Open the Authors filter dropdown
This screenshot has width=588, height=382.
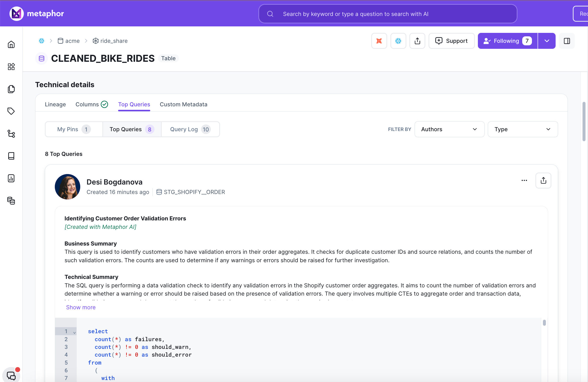[449, 129]
